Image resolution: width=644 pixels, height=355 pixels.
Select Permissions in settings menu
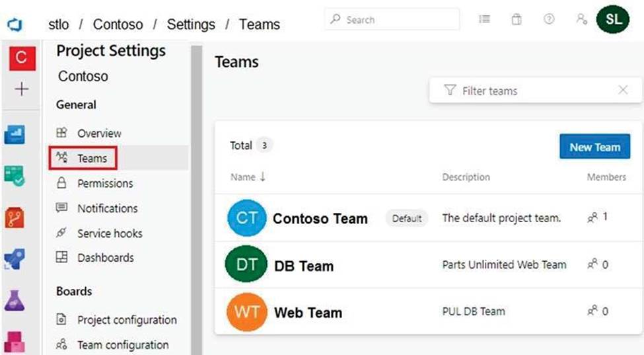pos(104,183)
